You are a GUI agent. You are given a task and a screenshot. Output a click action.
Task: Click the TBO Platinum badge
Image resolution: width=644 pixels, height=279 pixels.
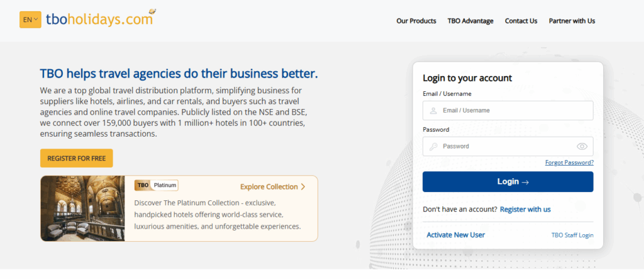[157, 186]
